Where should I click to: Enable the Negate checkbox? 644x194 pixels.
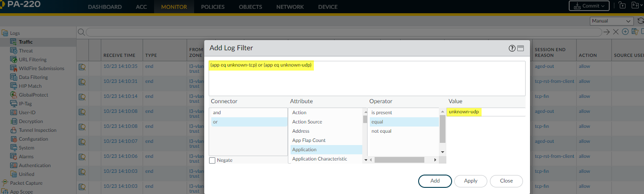pos(213,160)
